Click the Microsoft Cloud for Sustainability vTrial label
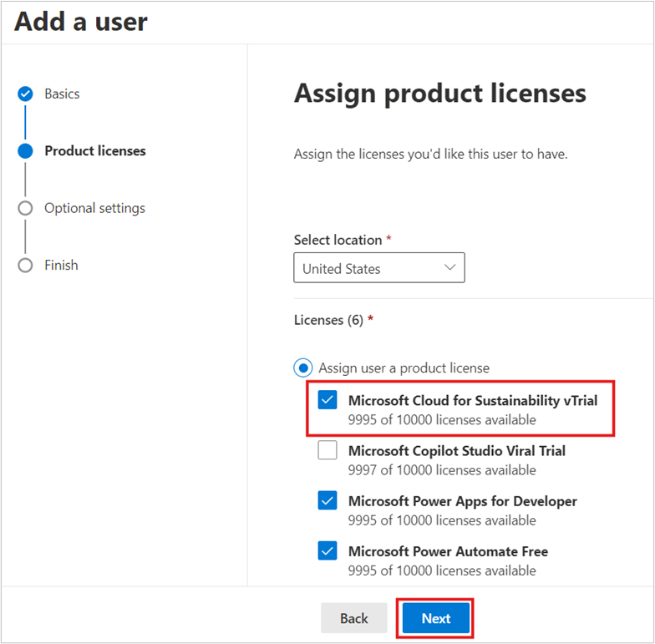This screenshot has width=655, height=644. point(473,401)
